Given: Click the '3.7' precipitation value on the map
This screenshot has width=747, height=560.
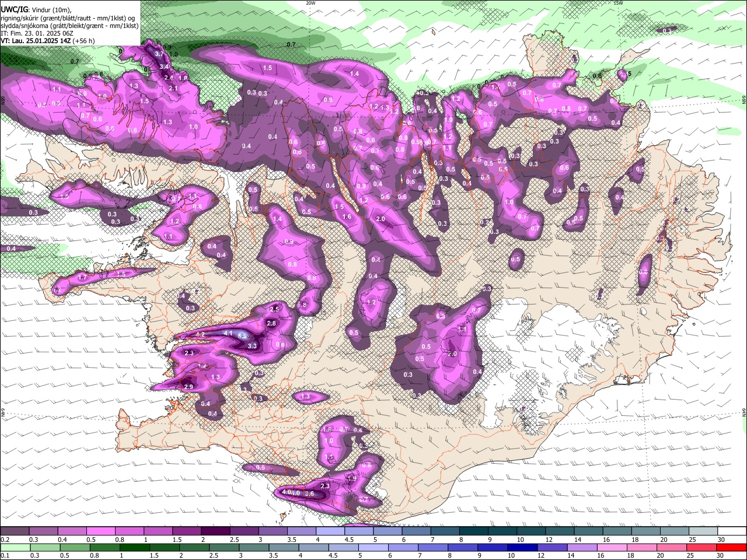Looking at the screenshot, I should [x=159, y=54].
